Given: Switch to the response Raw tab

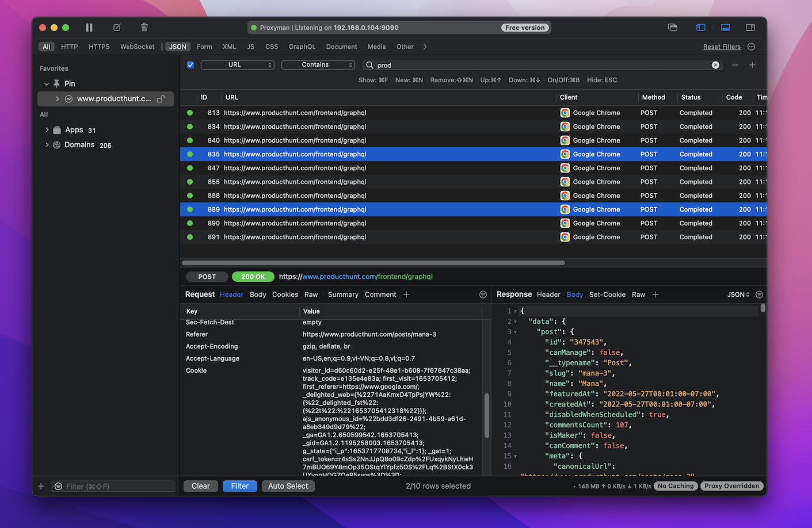Looking at the screenshot, I should coord(638,294).
